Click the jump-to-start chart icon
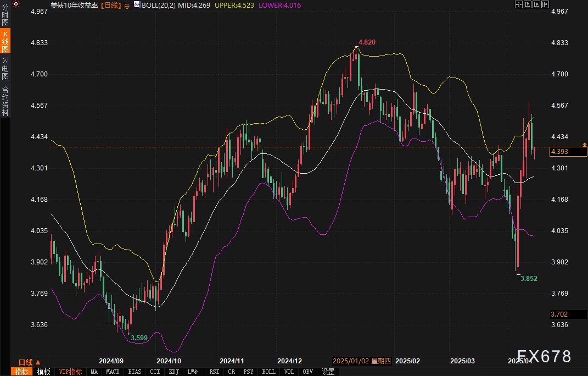This screenshot has width=588, height=376. tap(527, 4)
